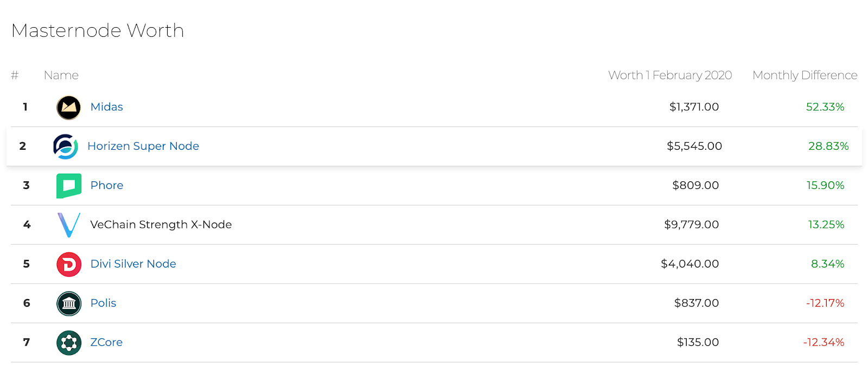Open the Horizen Super Node link
Viewport: 868px width, 368px height.
[x=143, y=146]
